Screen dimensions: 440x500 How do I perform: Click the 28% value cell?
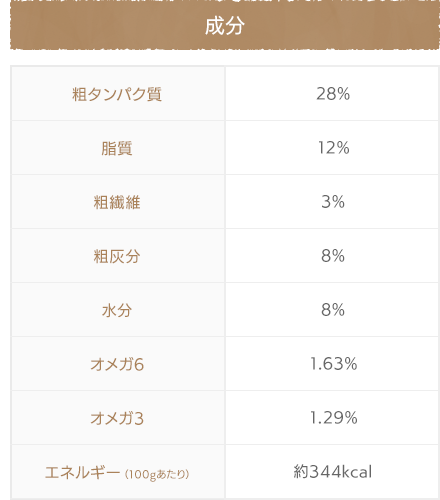pos(332,94)
